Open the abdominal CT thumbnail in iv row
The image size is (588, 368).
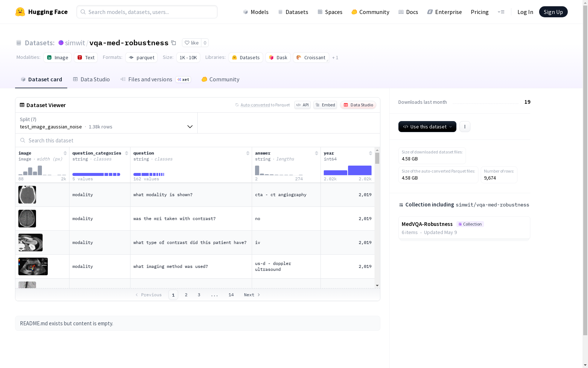(31, 243)
